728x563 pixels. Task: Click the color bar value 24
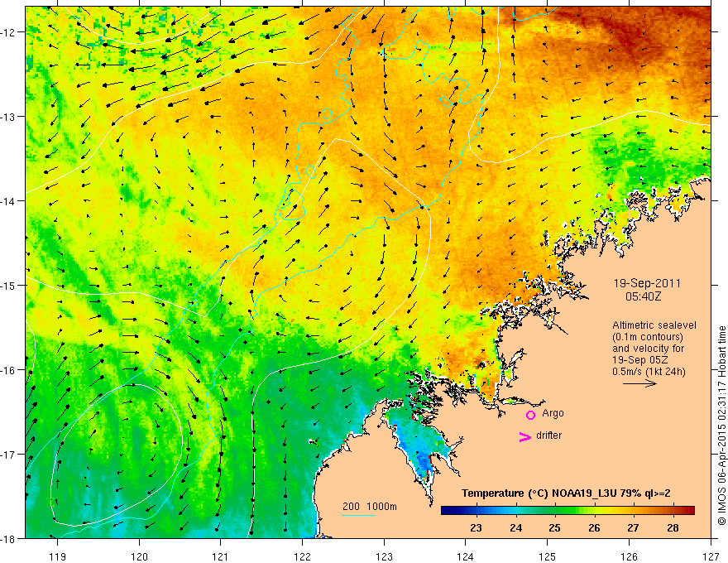[x=515, y=527]
